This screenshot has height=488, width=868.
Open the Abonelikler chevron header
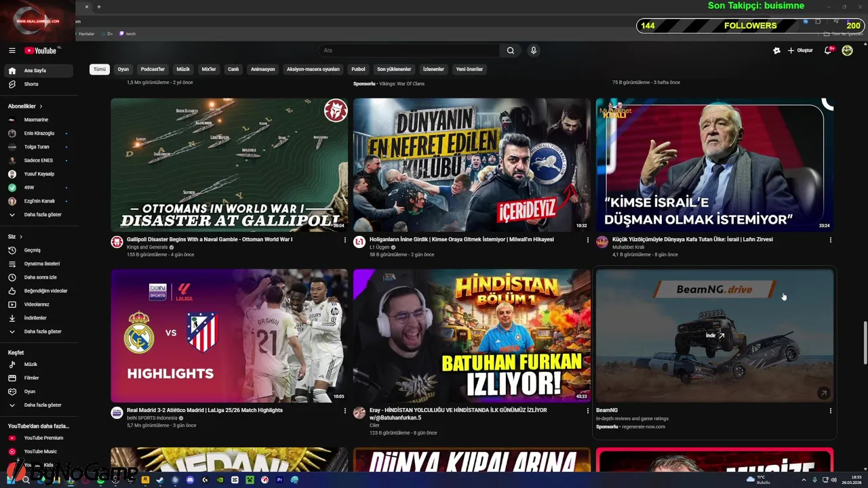[25, 106]
